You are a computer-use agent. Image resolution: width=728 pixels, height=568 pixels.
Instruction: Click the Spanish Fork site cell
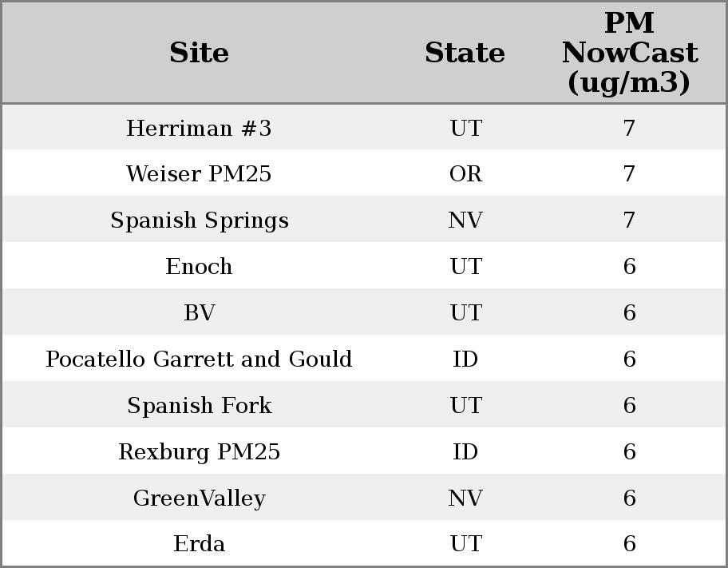pyautogui.click(x=199, y=406)
